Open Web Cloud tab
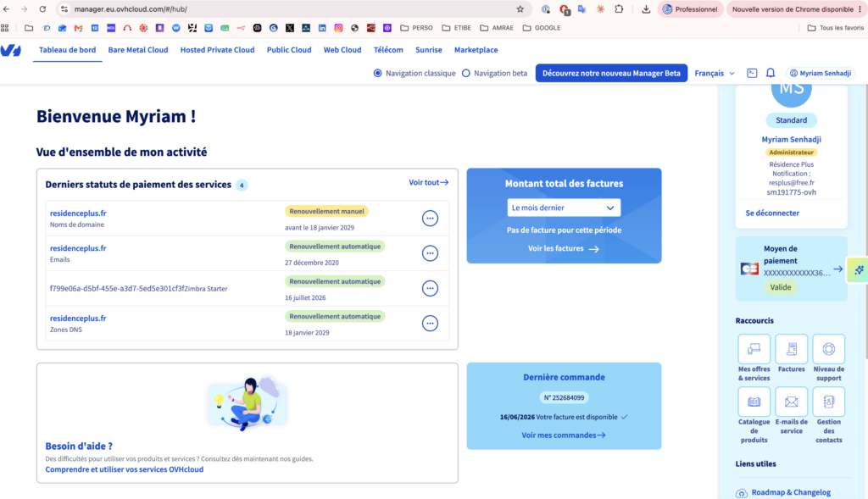 [342, 50]
